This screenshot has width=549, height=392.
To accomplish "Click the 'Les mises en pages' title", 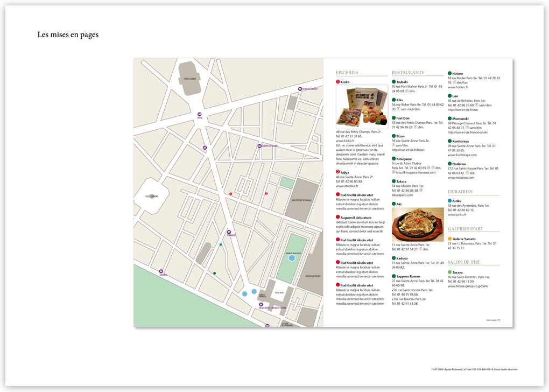I will tap(68, 34).
